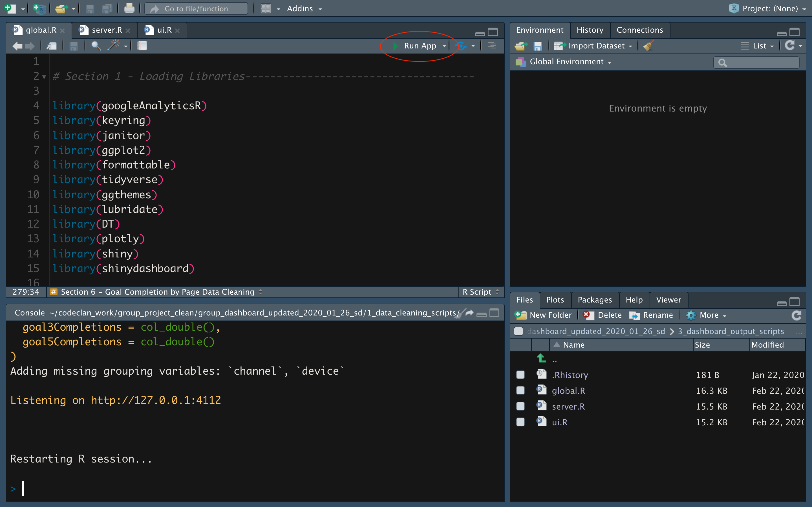Click the magnifier find/replace icon
This screenshot has height=507, width=812.
tap(96, 46)
